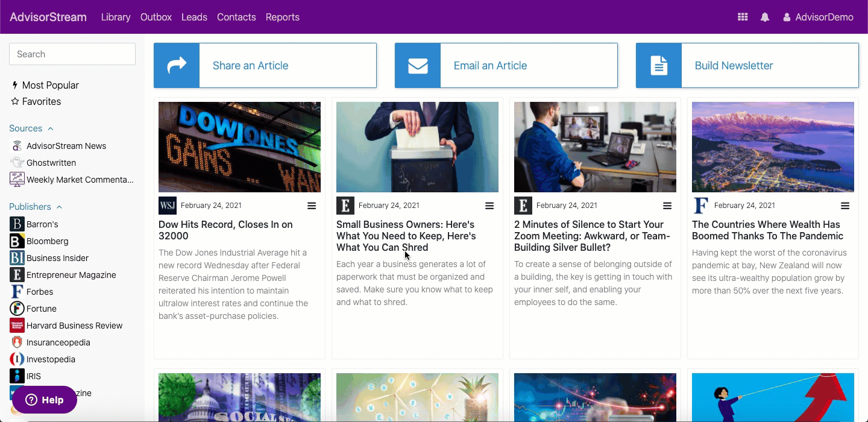
Task: Open notifications bell icon
Action: point(765,17)
